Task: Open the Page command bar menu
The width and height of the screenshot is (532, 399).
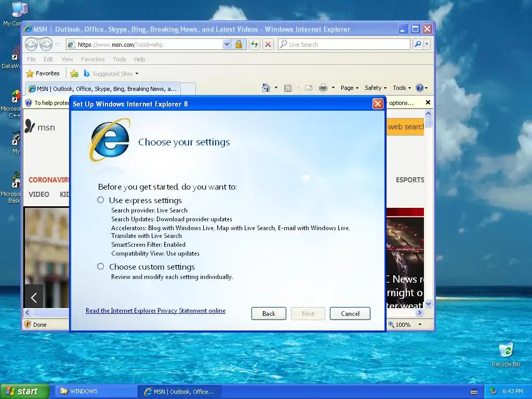Action: click(x=350, y=88)
